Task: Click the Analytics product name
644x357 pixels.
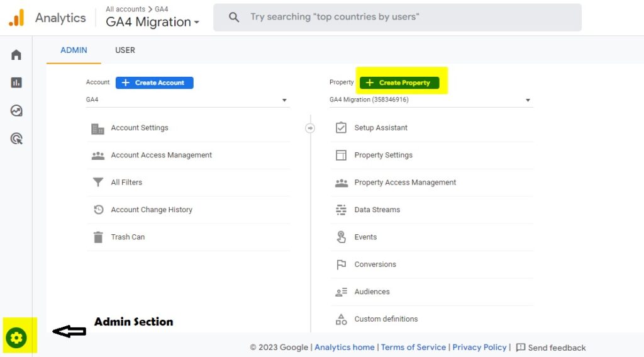Action: point(60,18)
